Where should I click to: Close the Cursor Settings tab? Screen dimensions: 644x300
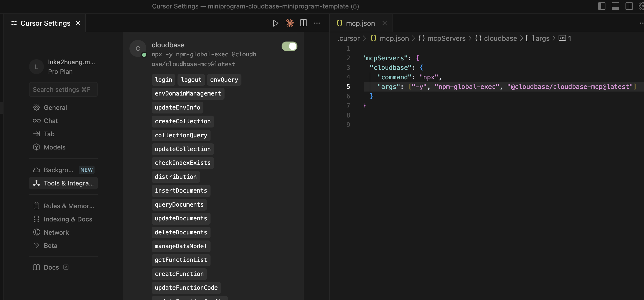point(78,23)
